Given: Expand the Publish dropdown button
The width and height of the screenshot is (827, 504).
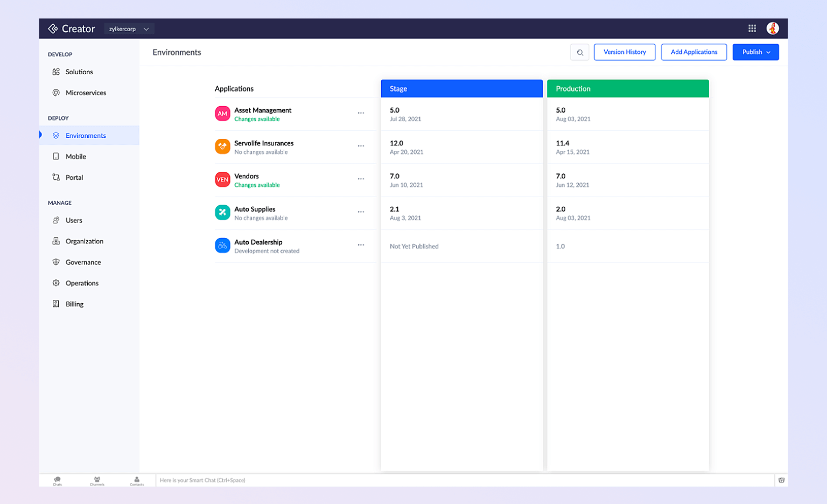Looking at the screenshot, I should (x=755, y=52).
